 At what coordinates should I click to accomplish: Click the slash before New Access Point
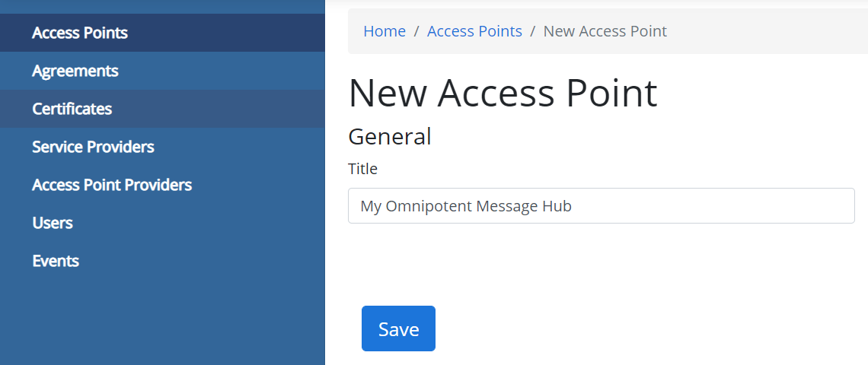click(533, 31)
